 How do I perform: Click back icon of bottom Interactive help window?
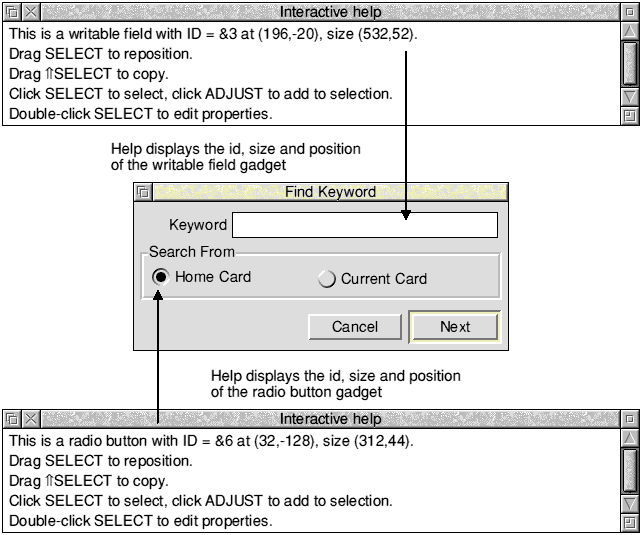(12, 419)
